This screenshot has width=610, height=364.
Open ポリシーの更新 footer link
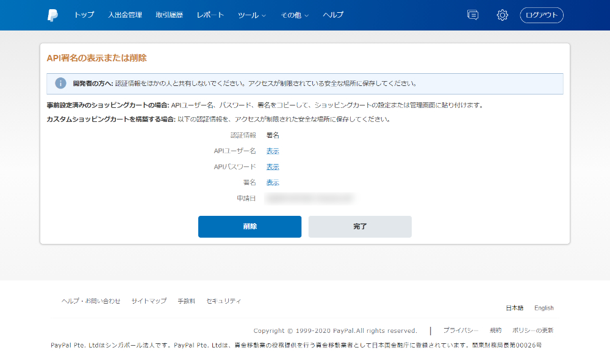[533, 330]
